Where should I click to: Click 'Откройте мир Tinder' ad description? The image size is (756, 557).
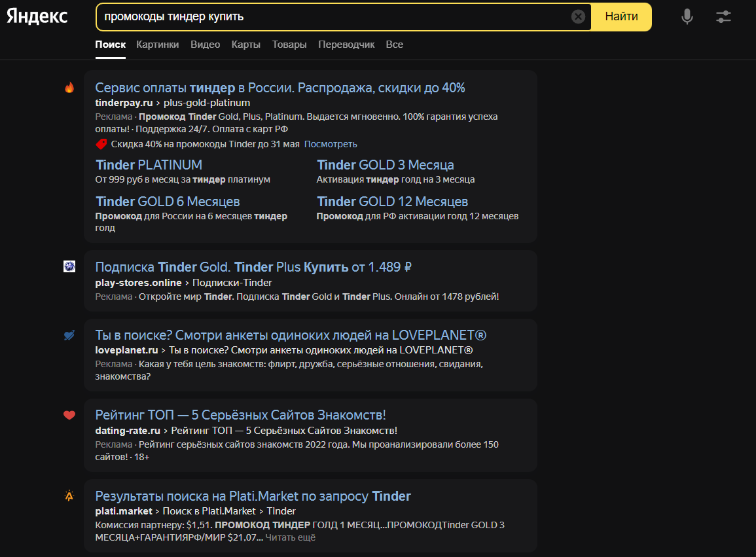319,296
